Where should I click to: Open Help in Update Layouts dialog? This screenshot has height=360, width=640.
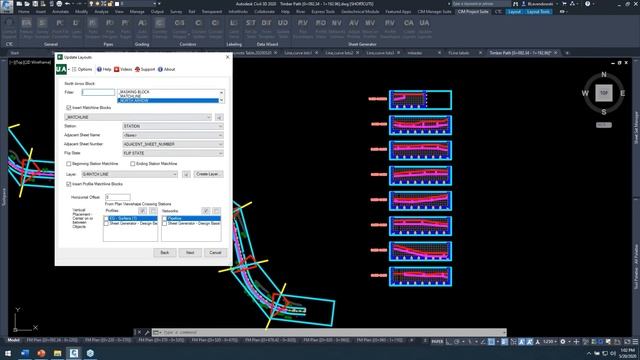(x=104, y=69)
